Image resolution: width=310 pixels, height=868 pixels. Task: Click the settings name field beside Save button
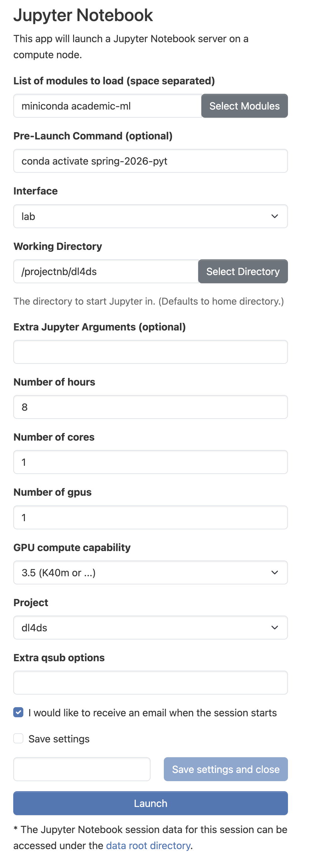pyautogui.click(x=82, y=769)
